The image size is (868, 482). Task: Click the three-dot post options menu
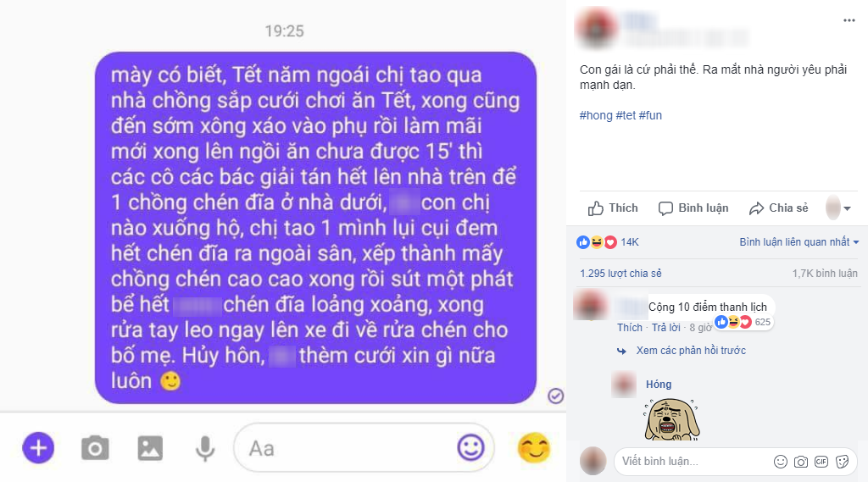(849, 20)
